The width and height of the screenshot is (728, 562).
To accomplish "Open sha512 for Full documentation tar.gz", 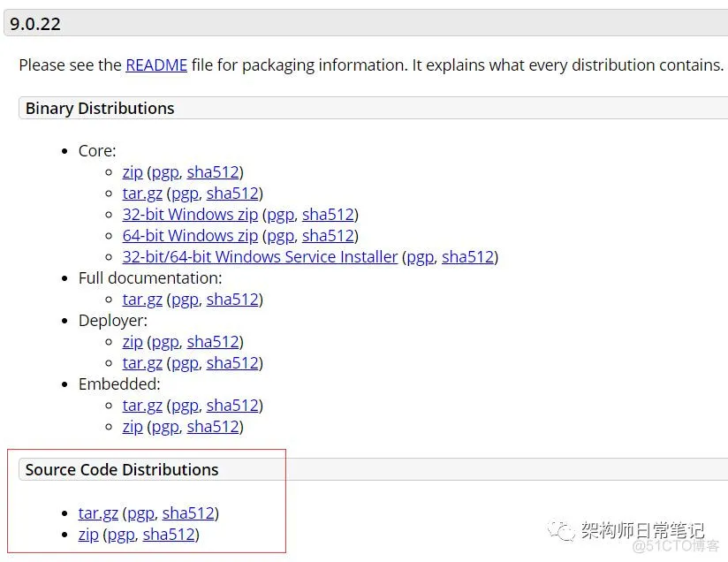I will coord(232,300).
